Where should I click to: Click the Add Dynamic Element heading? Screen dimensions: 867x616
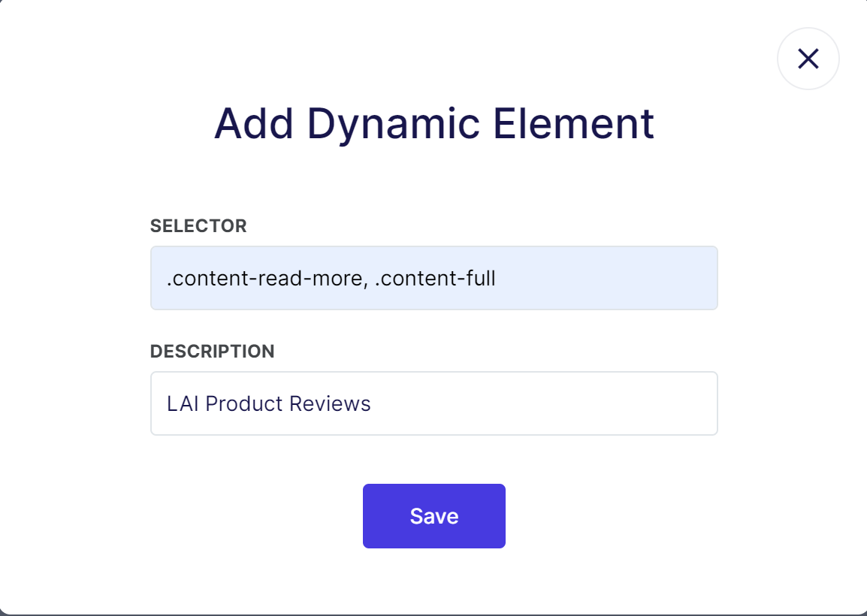click(x=434, y=124)
